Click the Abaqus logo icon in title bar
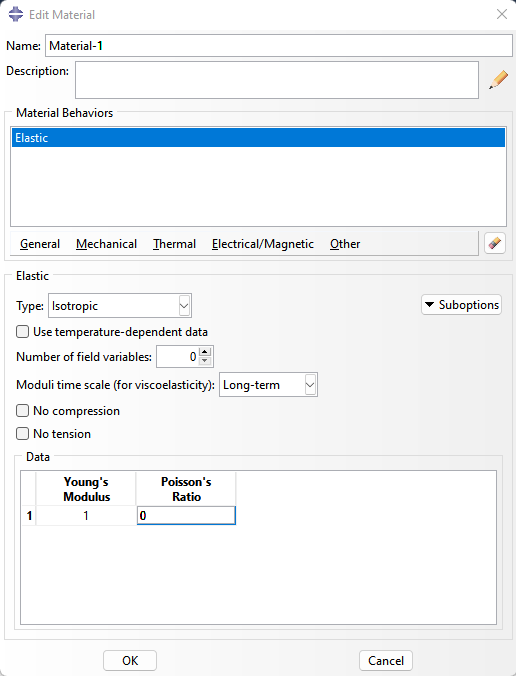This screenshot has height=676, width=516. 16,14
